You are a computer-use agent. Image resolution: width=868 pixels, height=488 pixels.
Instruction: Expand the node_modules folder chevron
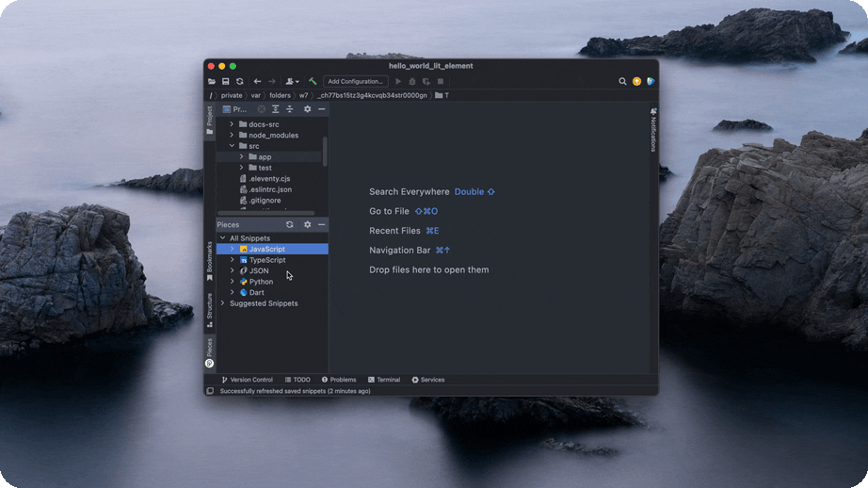pyautogui.click(x=232, y=135)
